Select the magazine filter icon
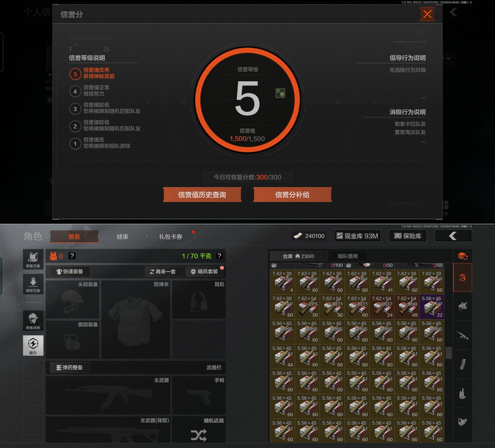 click(x=463, y=364)
